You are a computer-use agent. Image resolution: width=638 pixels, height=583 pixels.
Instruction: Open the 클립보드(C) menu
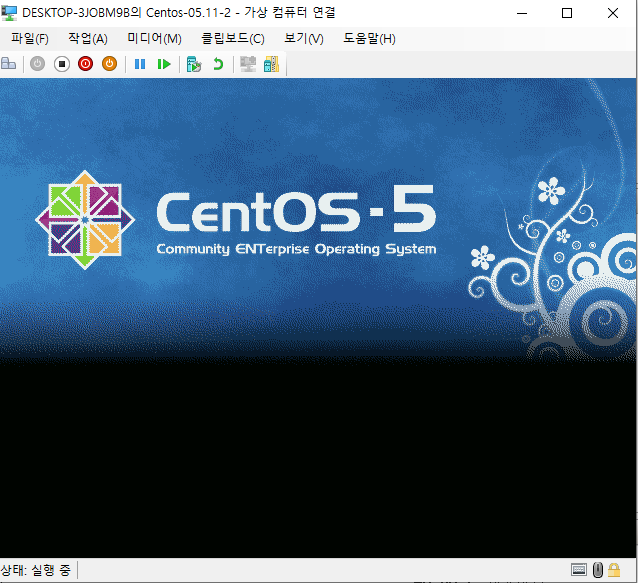pos(233,39)
